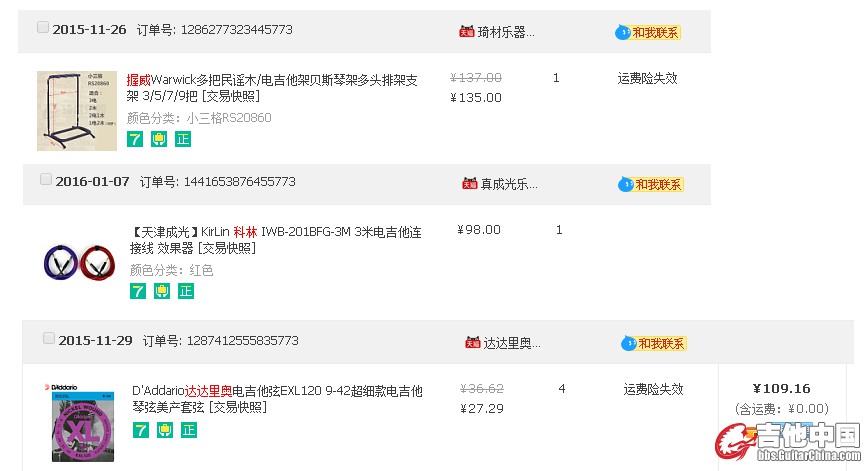Click the 7-day return icon under guitar rack
Screen dimensions: 868x471
pos(135,139)
